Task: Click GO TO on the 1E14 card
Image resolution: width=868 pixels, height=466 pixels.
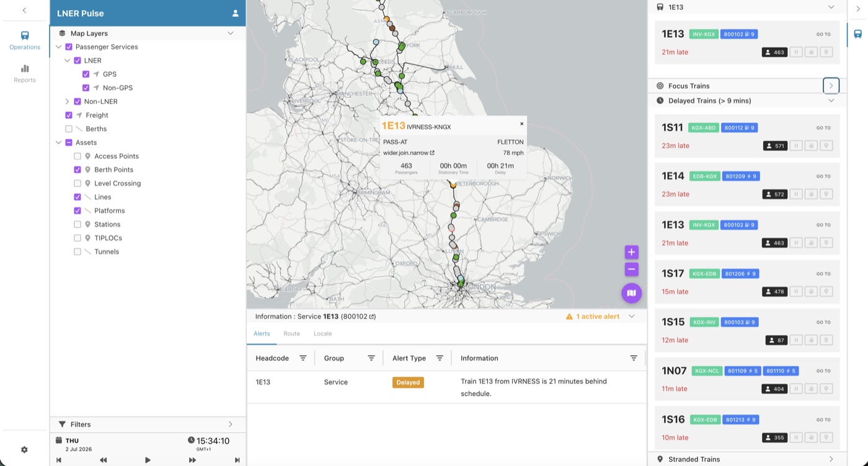Action: click(x=823, y=177)
